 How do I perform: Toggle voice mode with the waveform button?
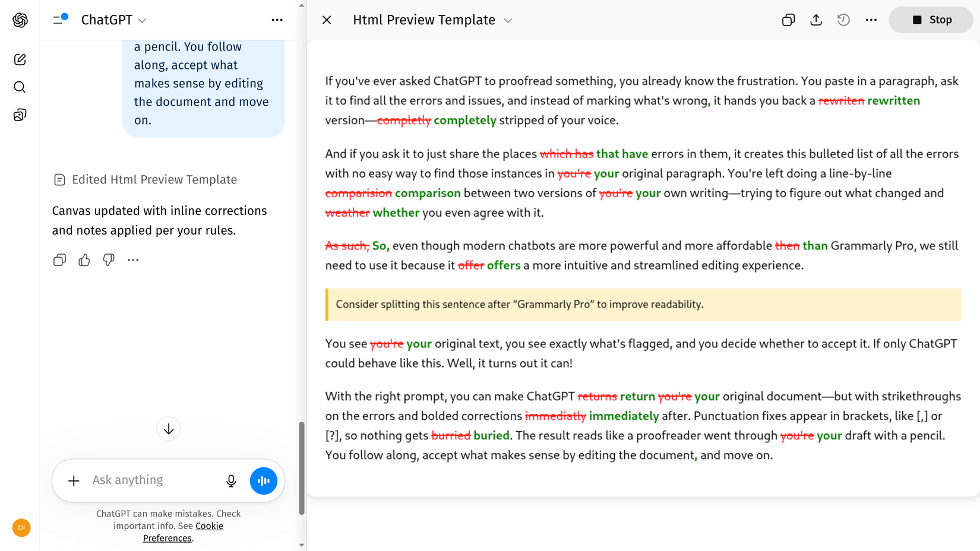pos(263,480)
